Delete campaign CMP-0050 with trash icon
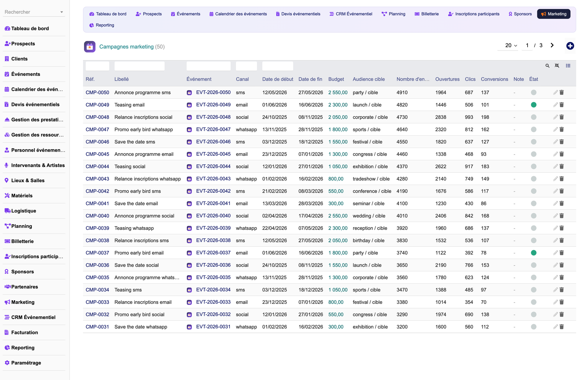Image resolution: width=588 pixels, height=380 pixels. pyautogui.click(x=562, y=92)
